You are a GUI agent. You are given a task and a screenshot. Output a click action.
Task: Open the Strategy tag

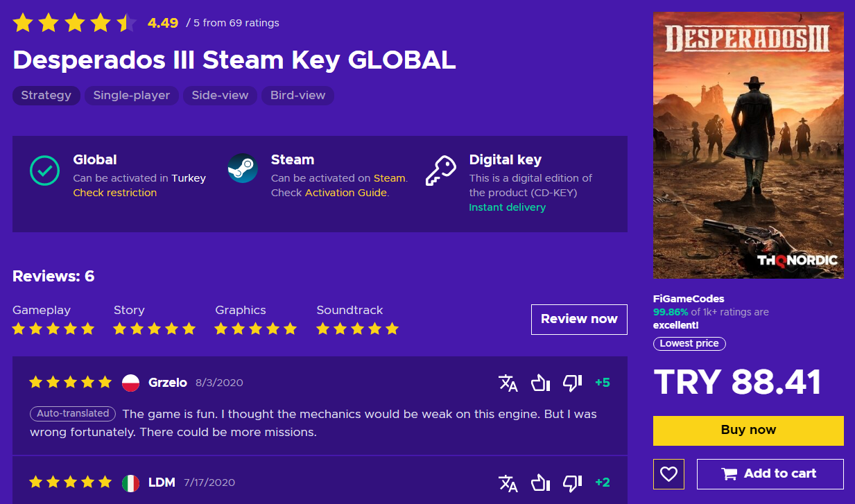pyautogui.click(x=46, y=96)
